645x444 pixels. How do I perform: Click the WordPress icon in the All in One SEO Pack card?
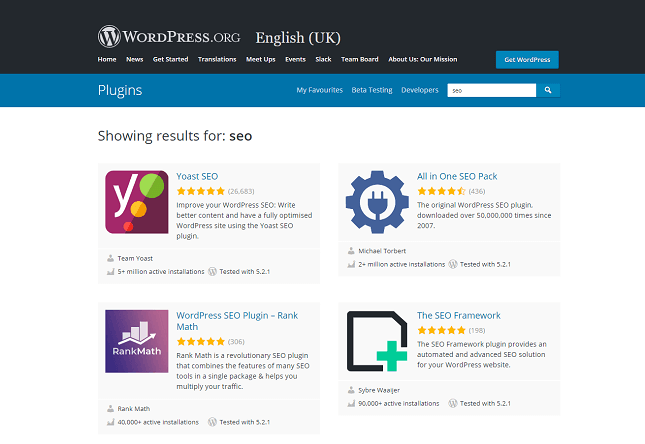[x=453, y=264]
